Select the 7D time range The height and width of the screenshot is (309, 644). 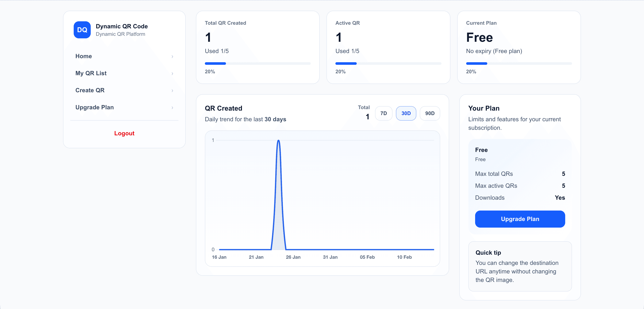pos(383,113)
